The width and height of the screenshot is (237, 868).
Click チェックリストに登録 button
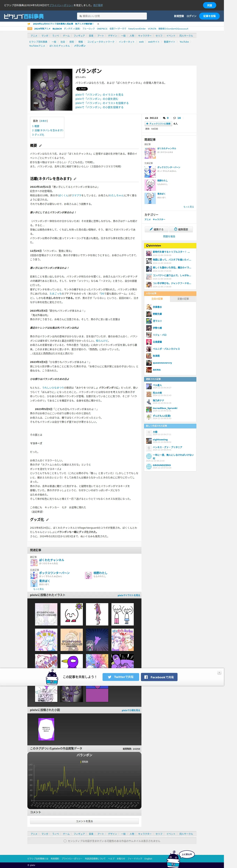tap(158, 124)
